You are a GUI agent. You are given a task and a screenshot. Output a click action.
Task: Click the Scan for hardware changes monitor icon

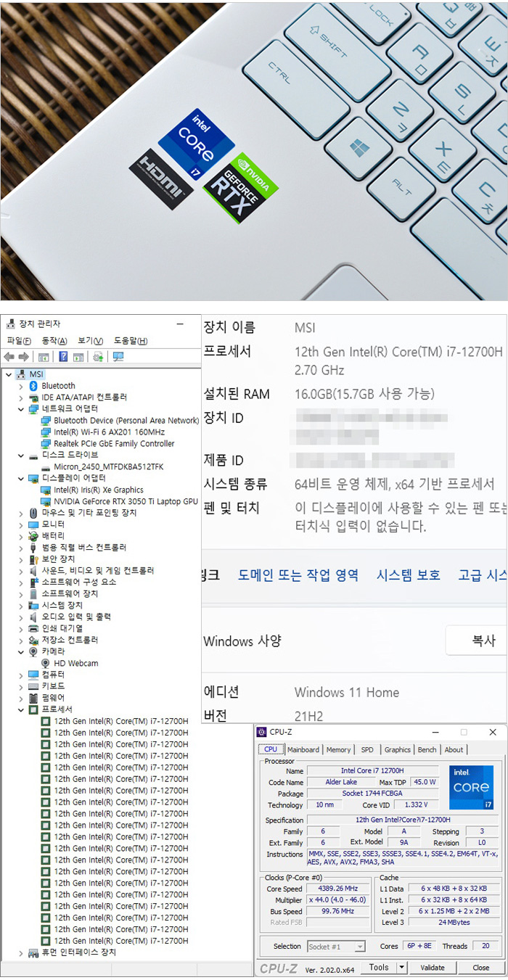[118, 357]
